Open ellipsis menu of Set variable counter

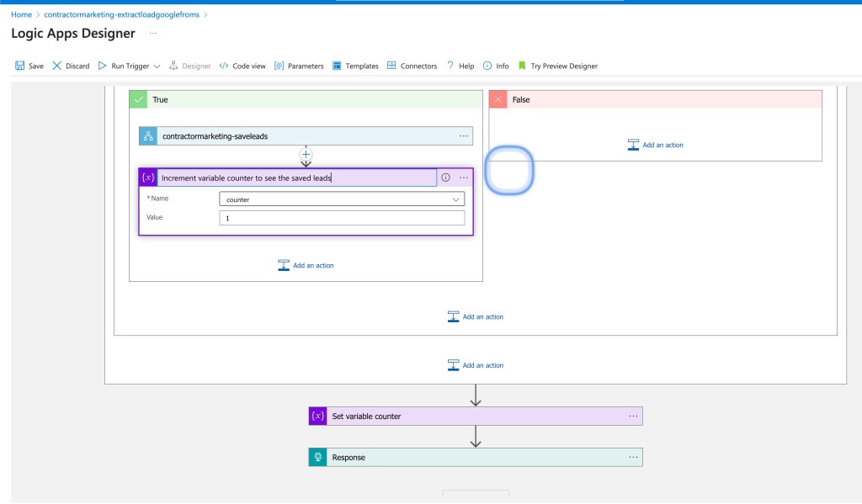(x=633, y=416)
